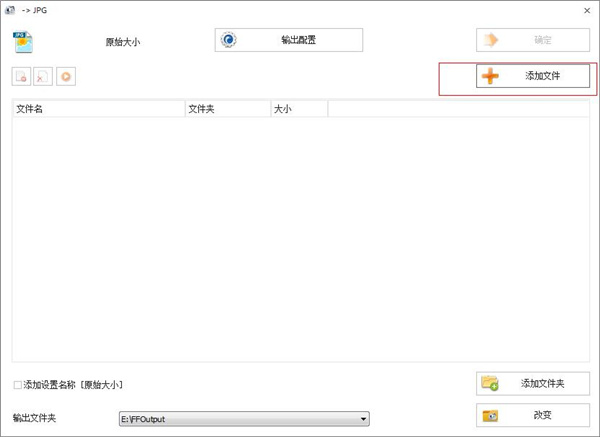The image size is (600, 437).
Task: Click the clear list toolbar icon
Action: pyautogui.click(x=44, y=76)
